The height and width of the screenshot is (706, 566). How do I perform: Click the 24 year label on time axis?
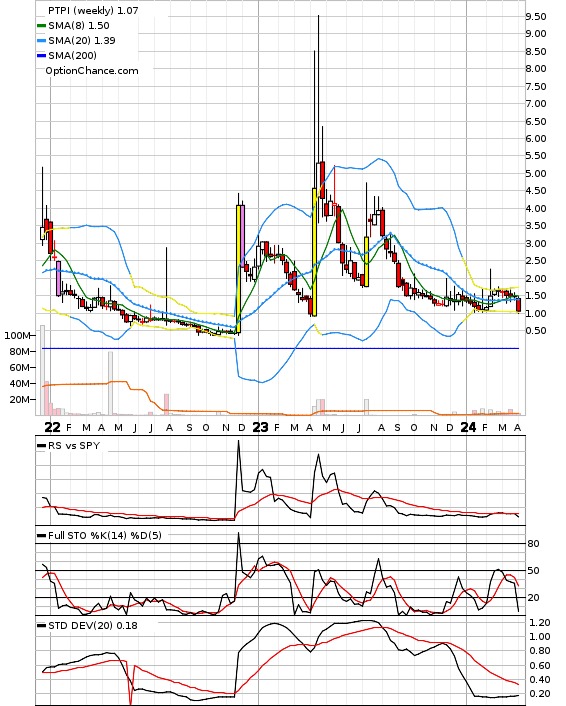468,427
